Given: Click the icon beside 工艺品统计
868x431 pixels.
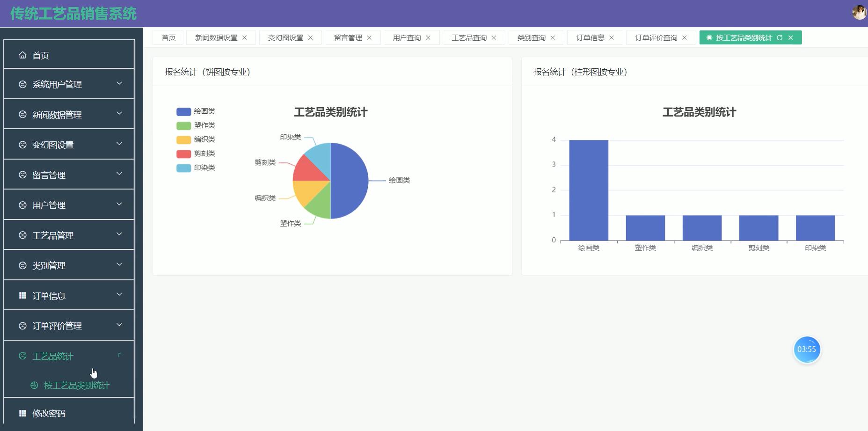Looking at the screenshot, I should point(22,356).
